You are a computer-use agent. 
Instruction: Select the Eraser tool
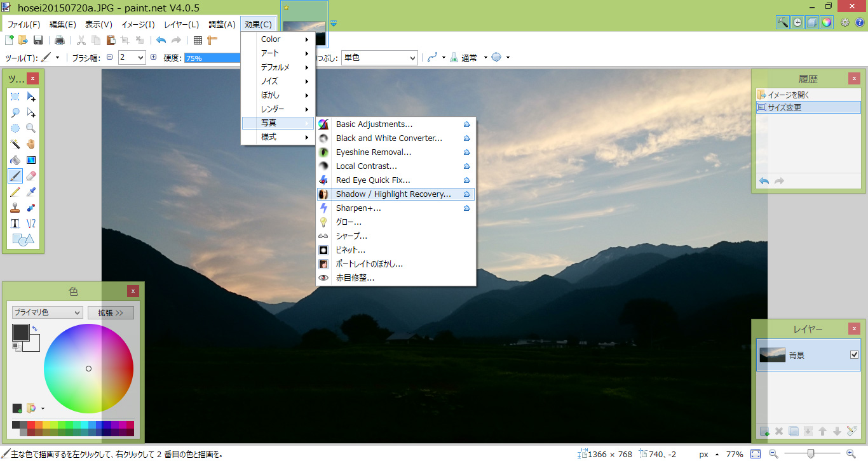tap(31, 176)
